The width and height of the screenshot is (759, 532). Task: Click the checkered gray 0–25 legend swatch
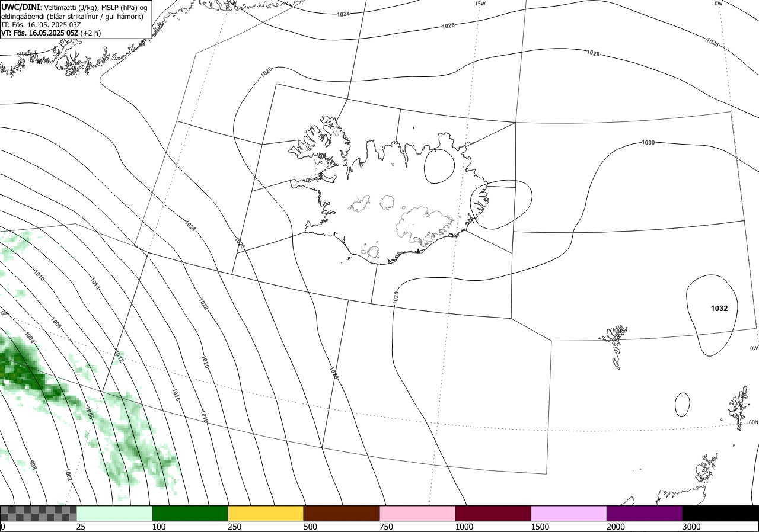[39, 513]
